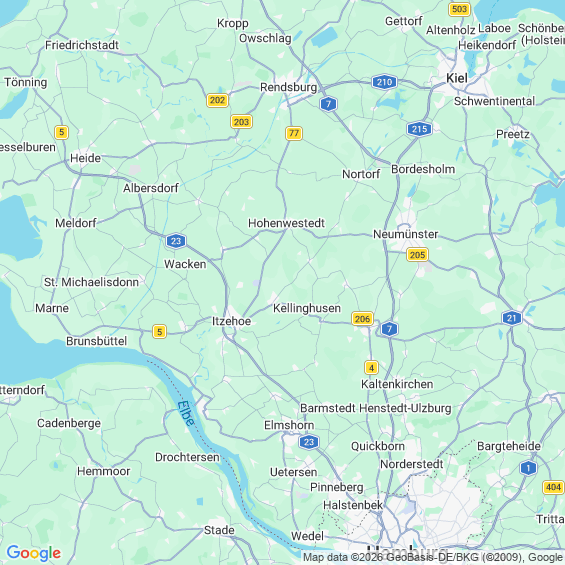
Task: Click the A 215 motorway shield
Action: pyautogui.click(x=419, y=129)
